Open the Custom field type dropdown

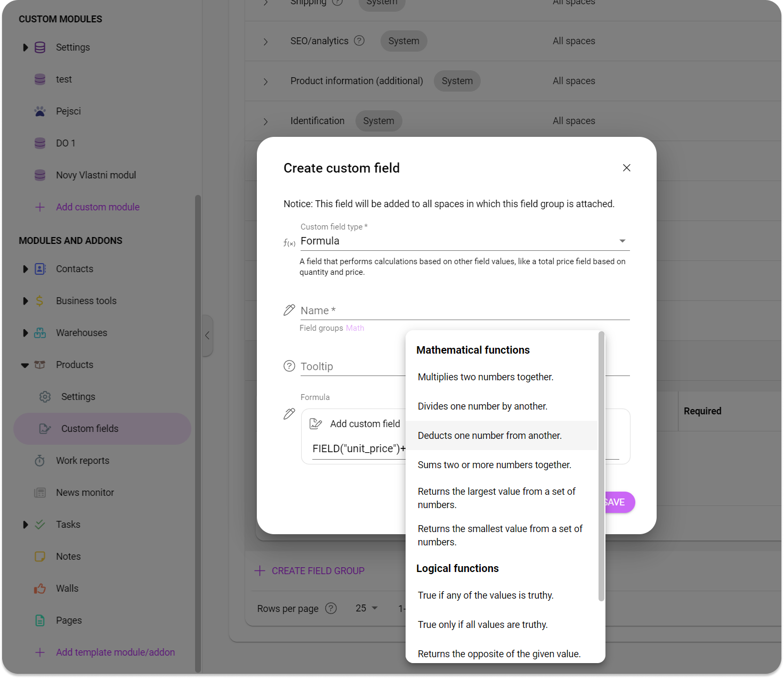pyautogui.click(x=621, y=241)
